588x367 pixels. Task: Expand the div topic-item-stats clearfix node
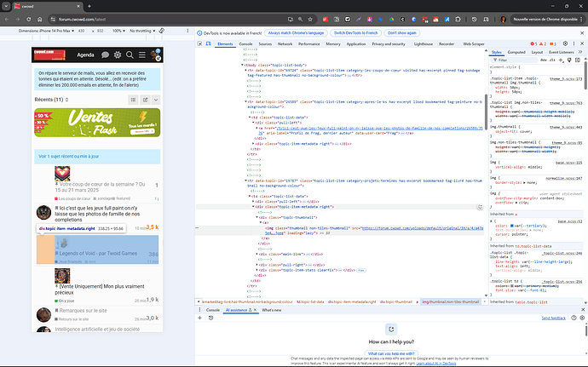257,270
